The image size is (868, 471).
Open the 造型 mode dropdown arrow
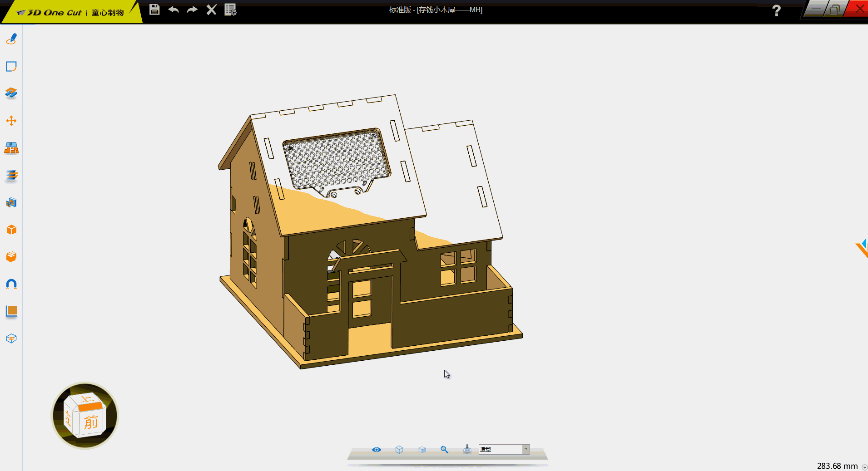(526, 449)
